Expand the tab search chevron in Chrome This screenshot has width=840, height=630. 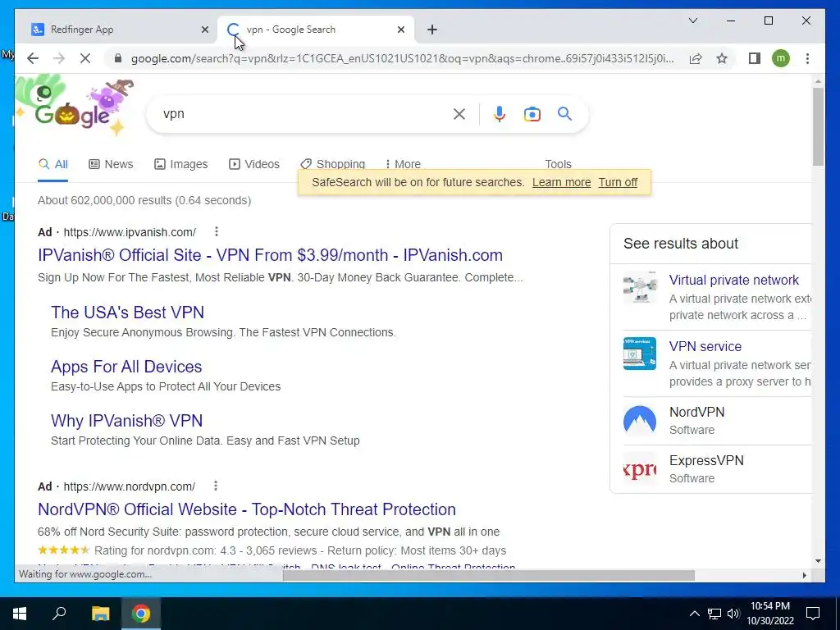click(x=692, y=21)
